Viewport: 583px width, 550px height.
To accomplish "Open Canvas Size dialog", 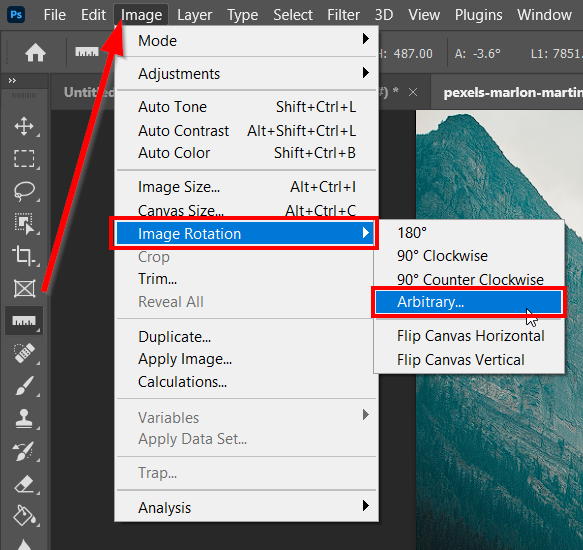I will [x=247, y=209].
